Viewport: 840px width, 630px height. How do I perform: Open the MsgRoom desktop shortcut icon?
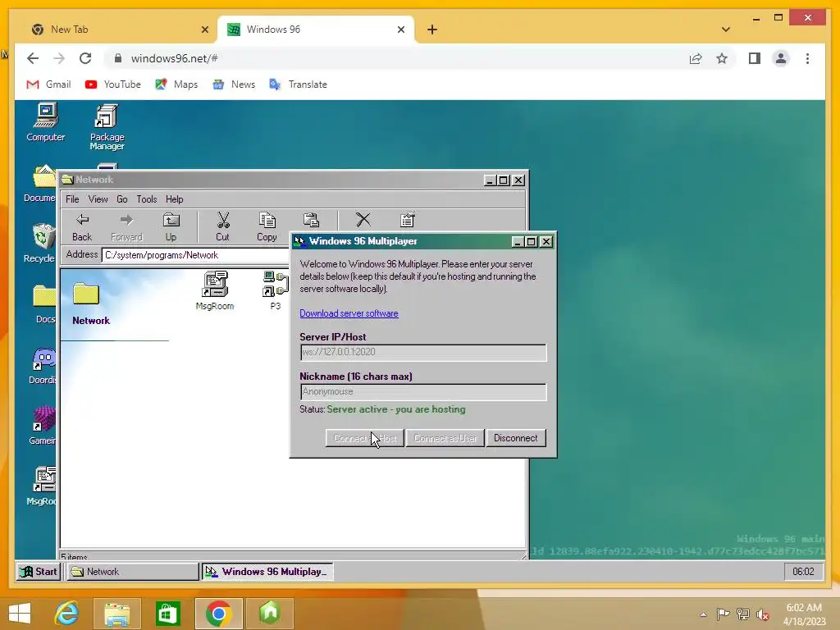pyautogui.click(x=42, y=486)
